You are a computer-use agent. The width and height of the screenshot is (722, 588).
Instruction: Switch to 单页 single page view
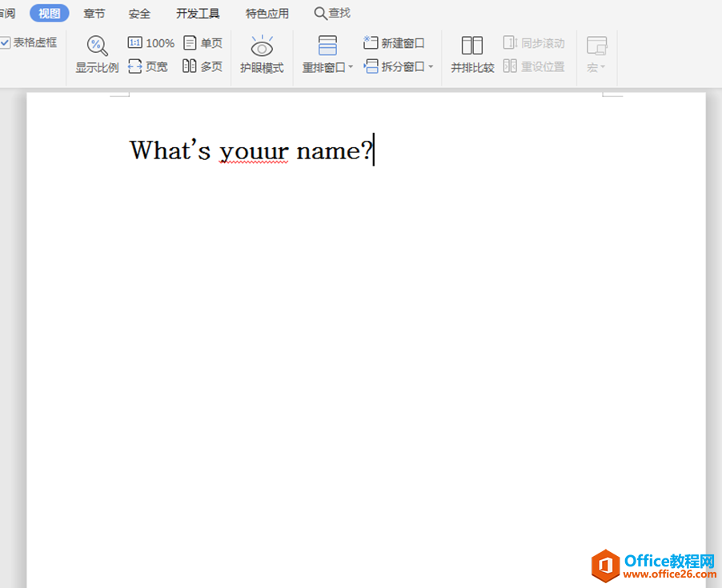203,43
